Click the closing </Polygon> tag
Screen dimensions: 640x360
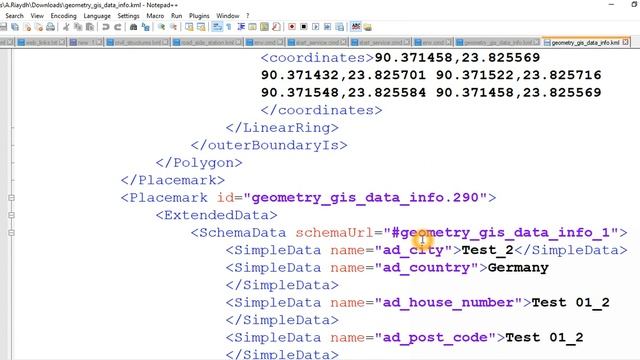point(199,163)
